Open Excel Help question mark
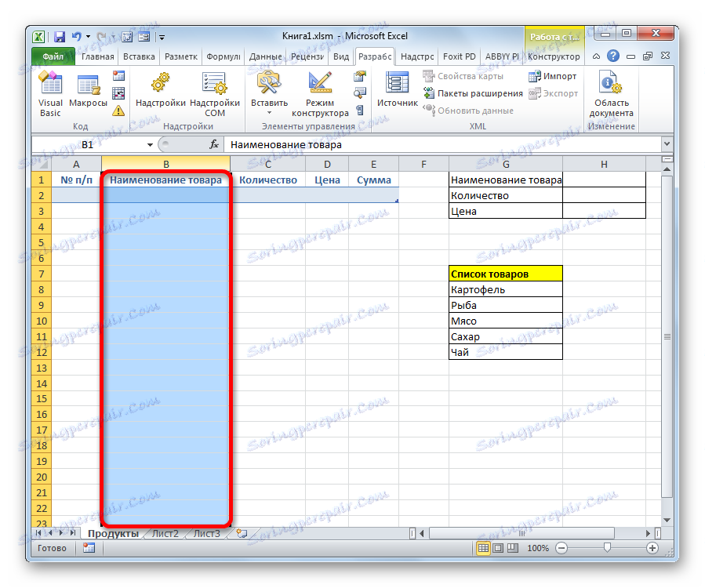Image resolution: width=705 pixels, height=588 pixels. 612,56
